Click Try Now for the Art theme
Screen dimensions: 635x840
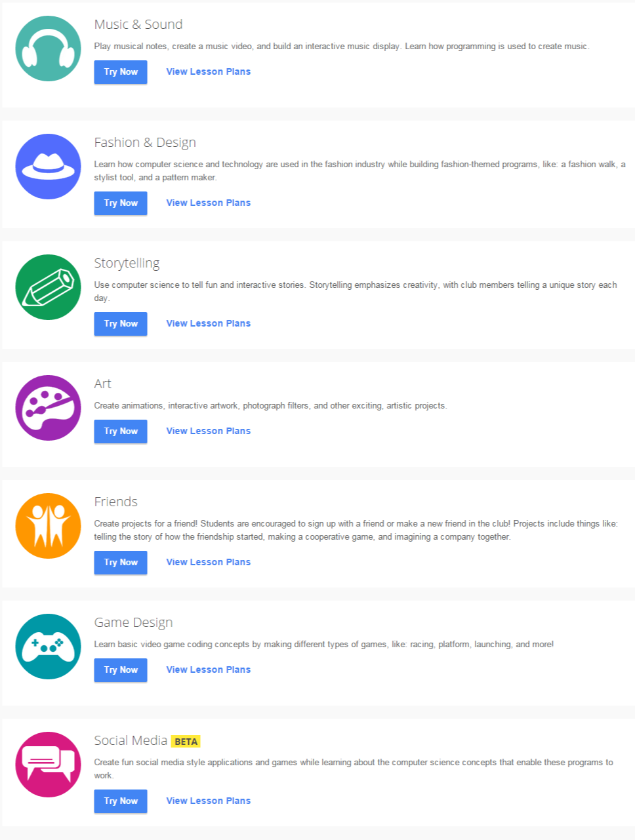pos(120,431)
